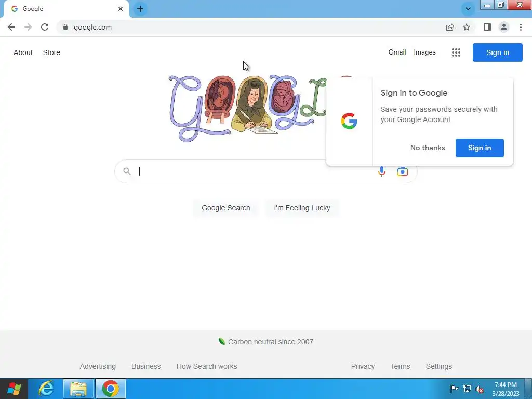Open the Advertising footer link

98,366
